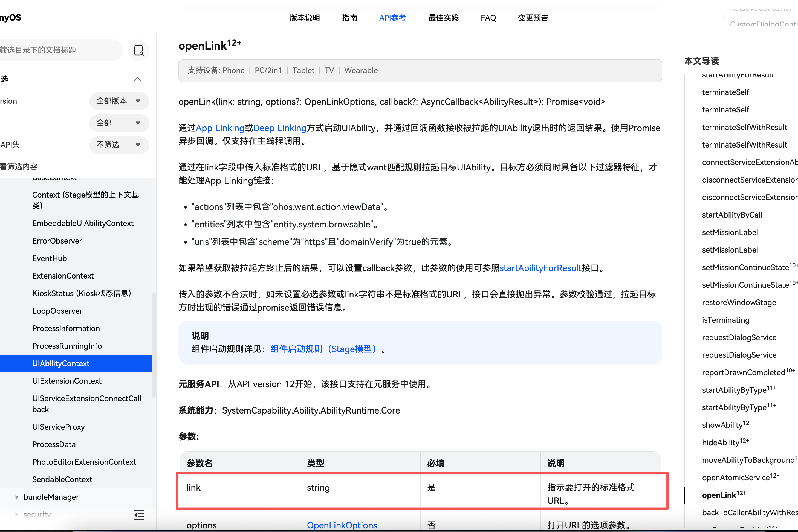This screenshot has height=532, width=798.
Task: Expand the bundleManager tree node
Action: 17,497
